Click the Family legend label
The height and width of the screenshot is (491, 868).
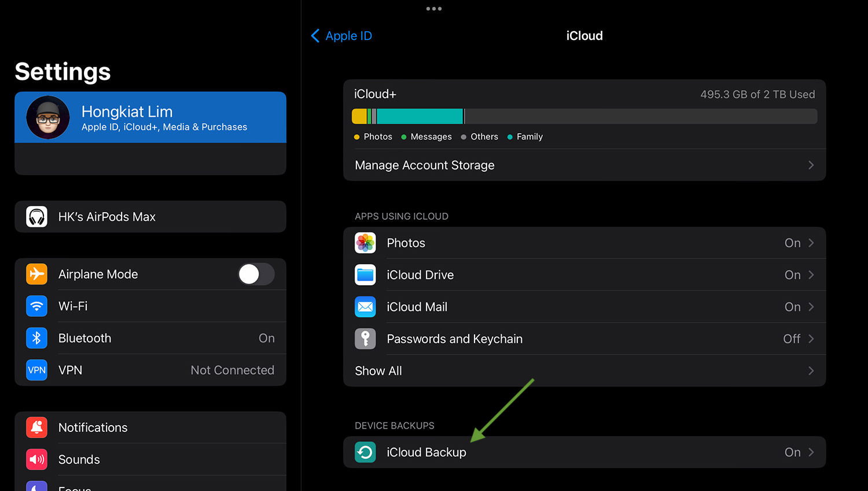pos(529,136)
